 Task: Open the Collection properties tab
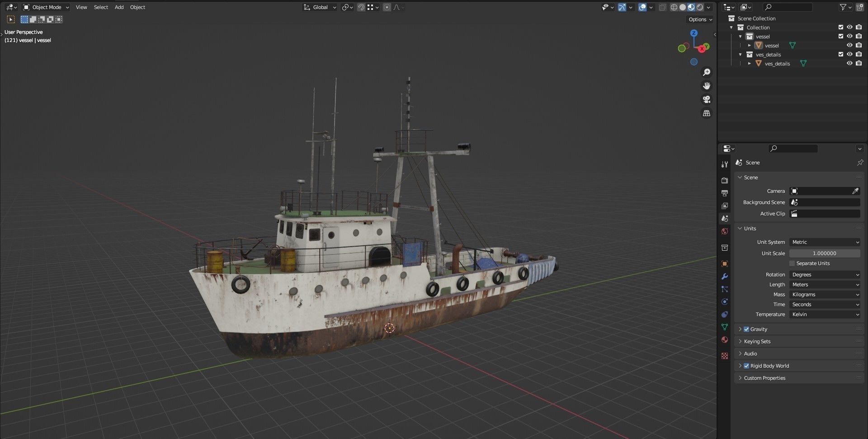[x=725, y=248]
